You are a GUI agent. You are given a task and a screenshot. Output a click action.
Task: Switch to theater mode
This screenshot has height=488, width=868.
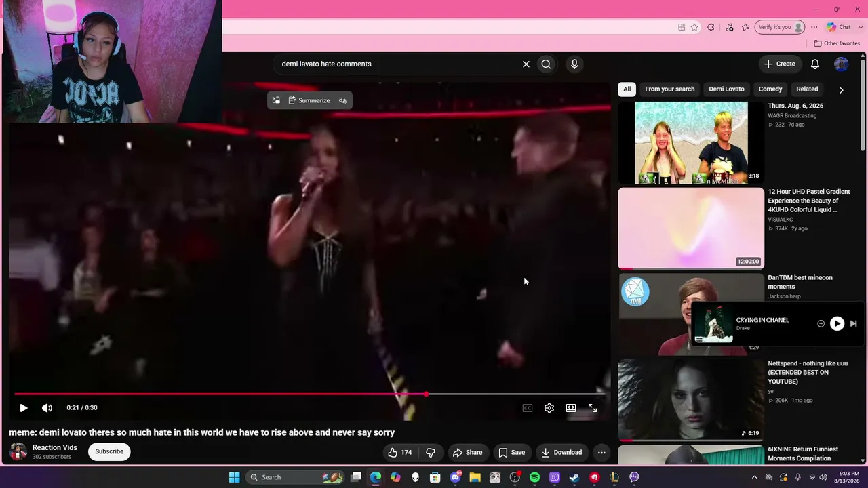pos(571,408)
